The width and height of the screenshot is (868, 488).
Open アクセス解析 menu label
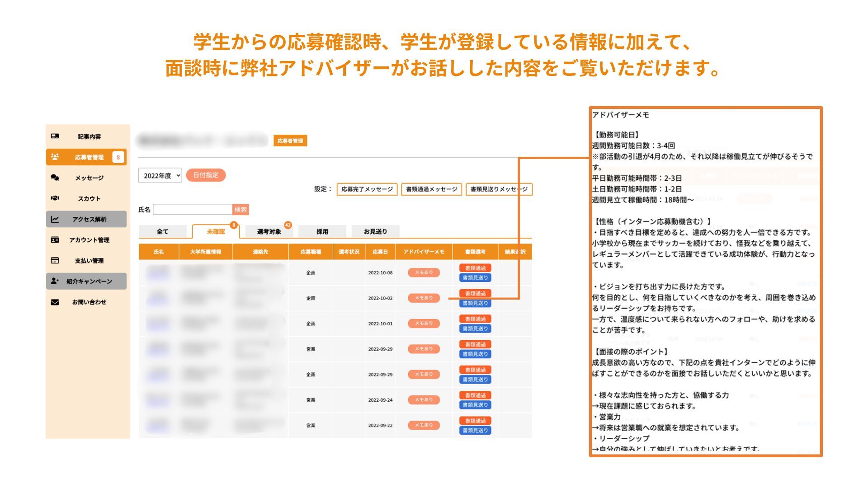(90, 219)
